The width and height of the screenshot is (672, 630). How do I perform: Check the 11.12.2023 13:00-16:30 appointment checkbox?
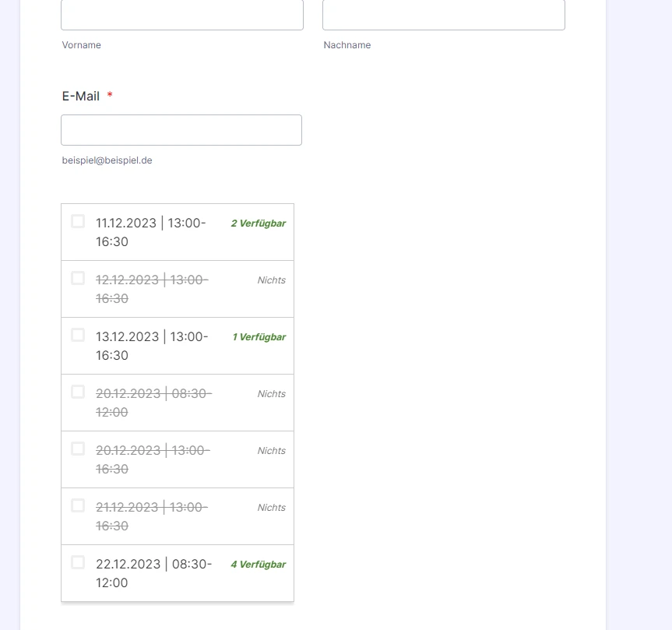pyautogui.click(x=78, y=221)
